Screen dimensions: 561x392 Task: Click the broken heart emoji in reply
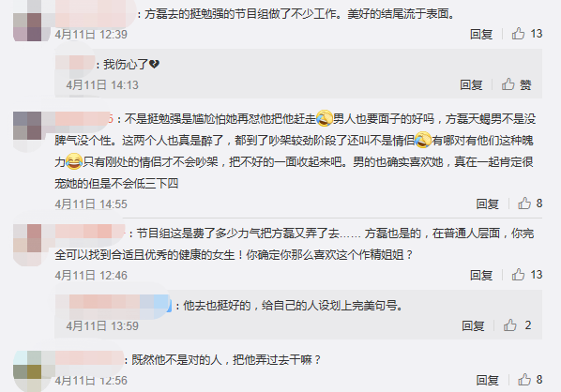pyautogui.click(x=154, y=65)
